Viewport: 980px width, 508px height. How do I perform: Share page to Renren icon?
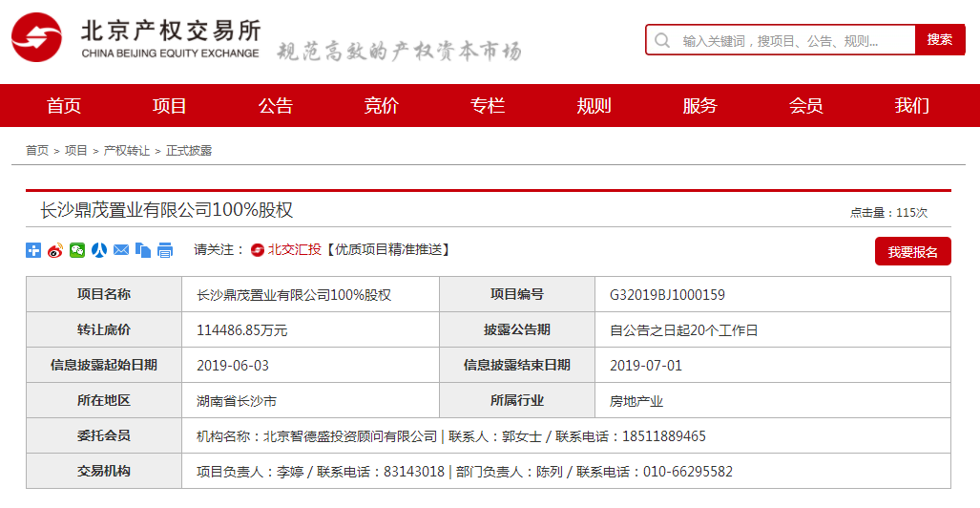coord(99,250)
